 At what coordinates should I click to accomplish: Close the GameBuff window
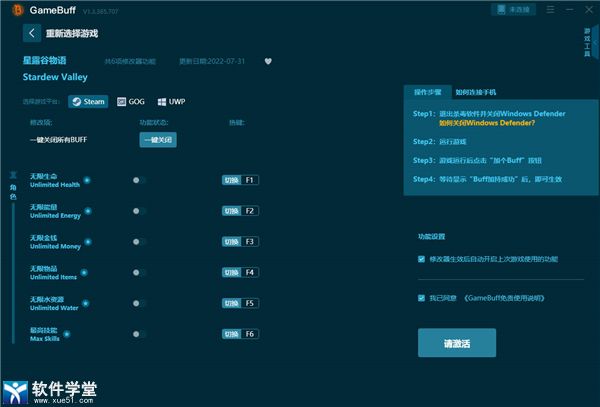click(x=589, y=10)
